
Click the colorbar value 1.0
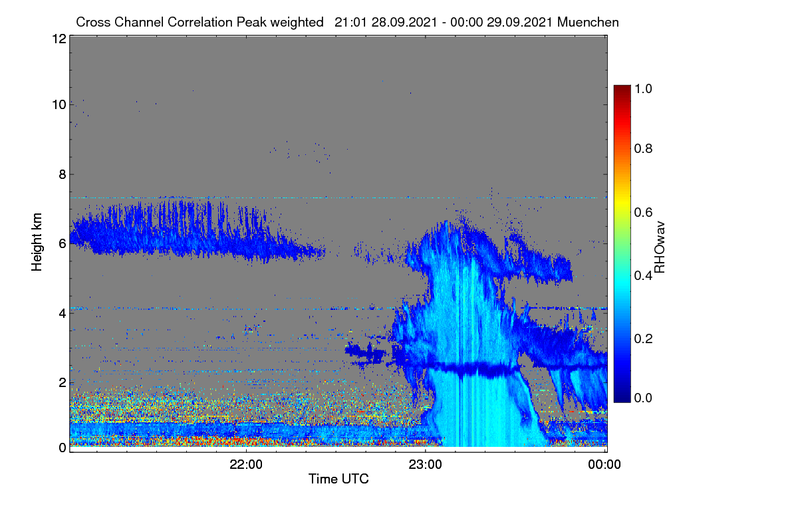(643, 88)
